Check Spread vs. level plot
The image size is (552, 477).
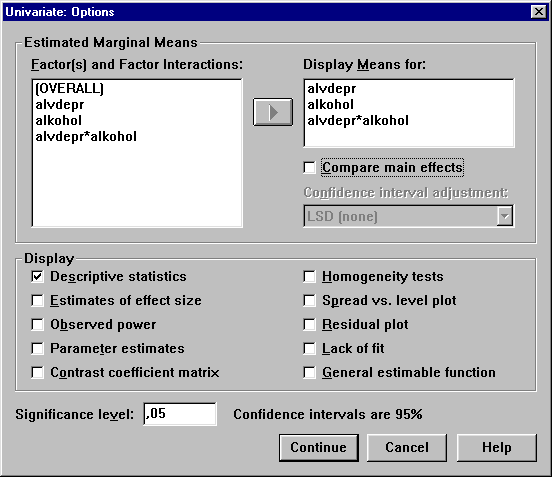309,301
